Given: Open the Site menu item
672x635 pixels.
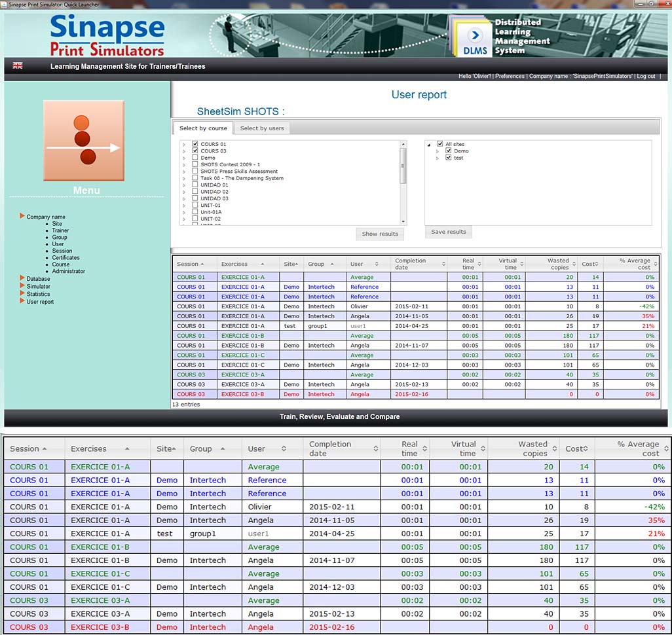Looking at the screenshot, I should click(57, 224).
